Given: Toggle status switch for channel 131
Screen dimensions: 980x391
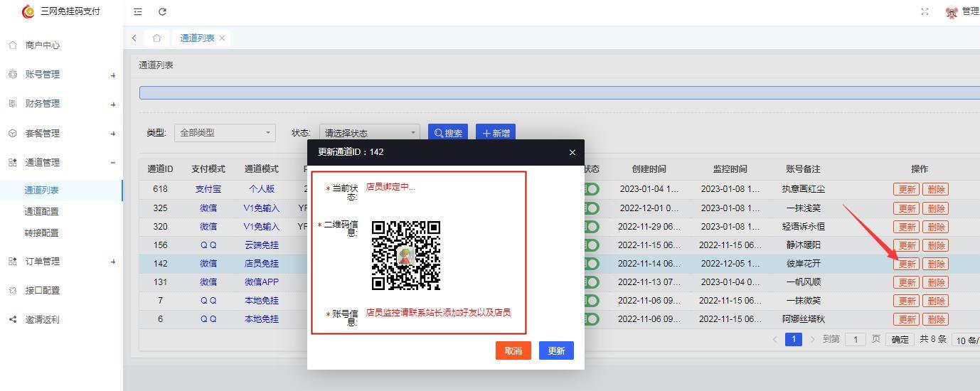Looking at the screenshot, I should pyautogui.click(x=592, y=282).
